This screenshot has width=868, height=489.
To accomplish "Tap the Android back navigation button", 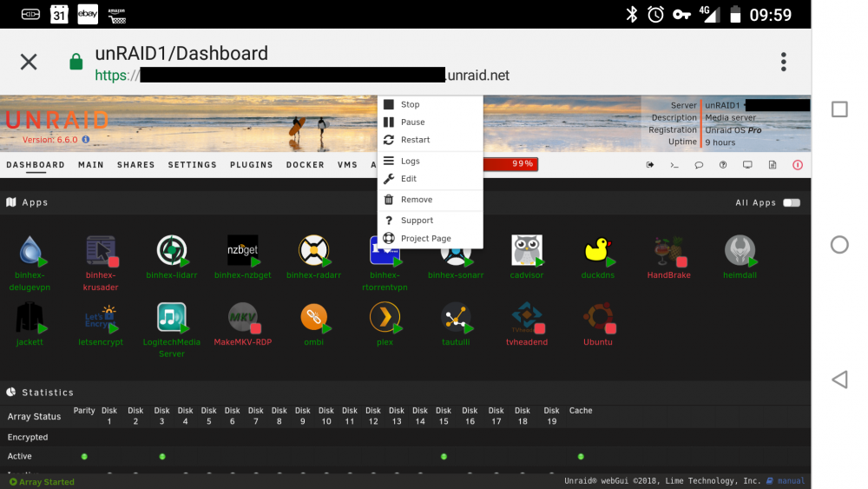I will point(839,380).
